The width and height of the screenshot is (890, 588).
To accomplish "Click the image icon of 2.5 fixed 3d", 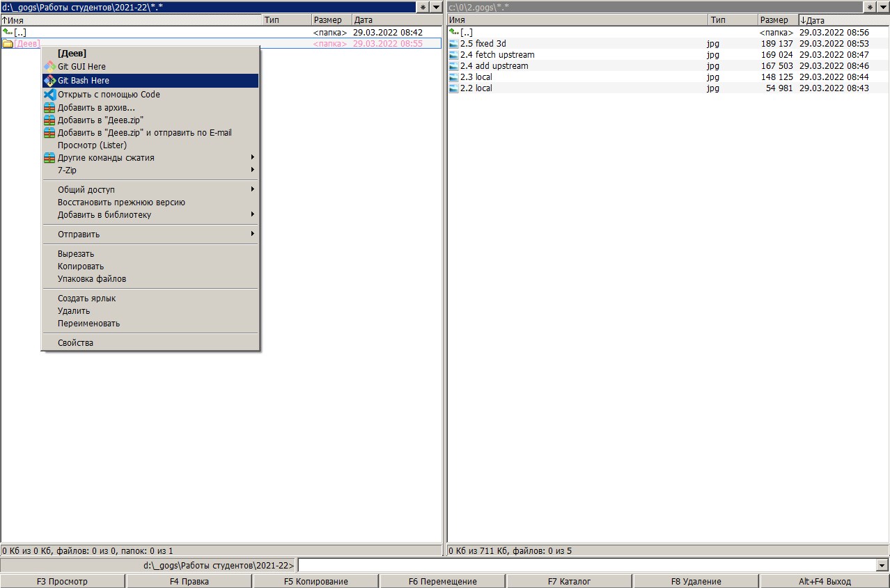I will coord(454,44).
